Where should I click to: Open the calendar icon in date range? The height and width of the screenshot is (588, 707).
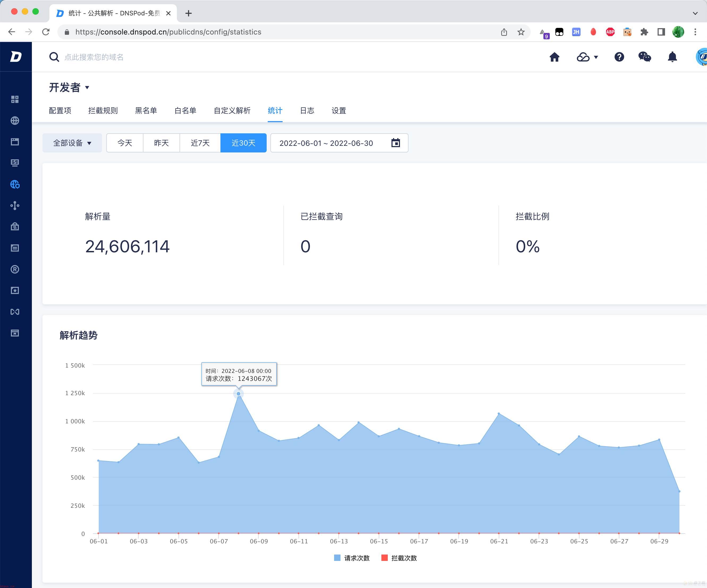tap(395, 143)
